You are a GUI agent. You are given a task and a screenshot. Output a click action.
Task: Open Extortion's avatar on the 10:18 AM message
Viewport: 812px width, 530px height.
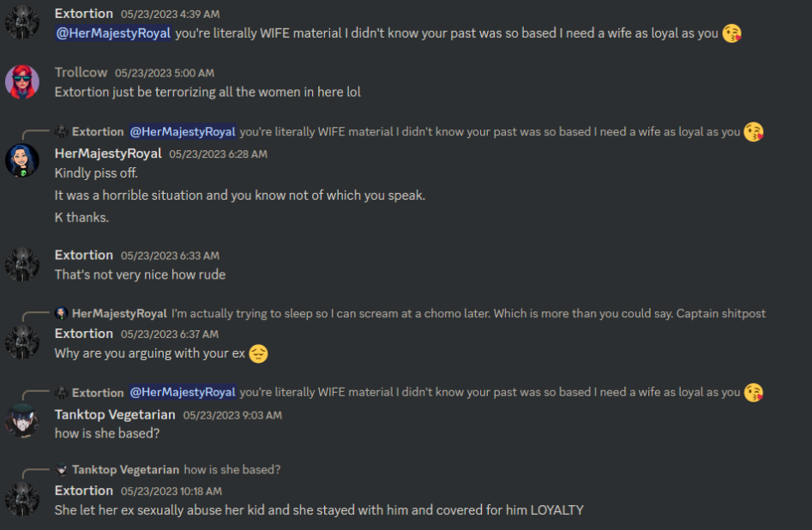[22, 499]
